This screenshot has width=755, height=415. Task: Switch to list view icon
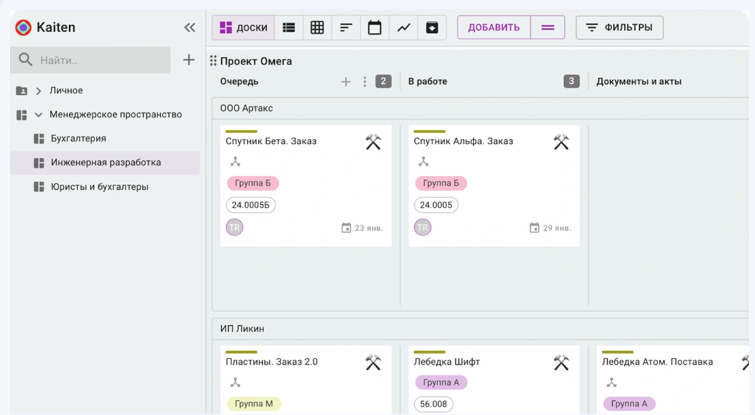289,27
